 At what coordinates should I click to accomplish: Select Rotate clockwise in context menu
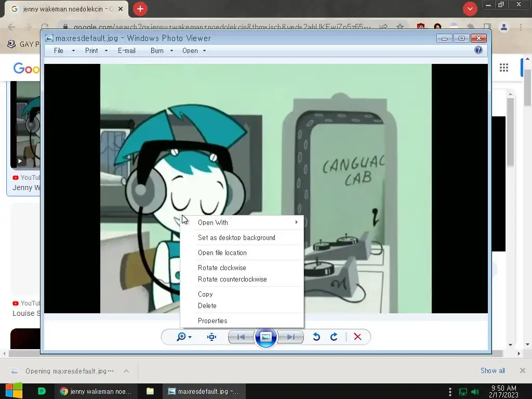pos(242,268)
